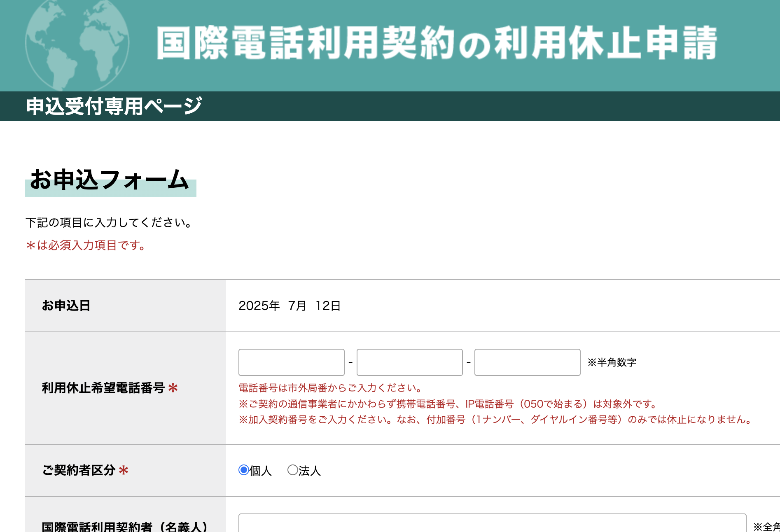Click the 国際電話利用契約の利用休止申請 title
This screenshot has height=532, width=780.
click(437, 43)
